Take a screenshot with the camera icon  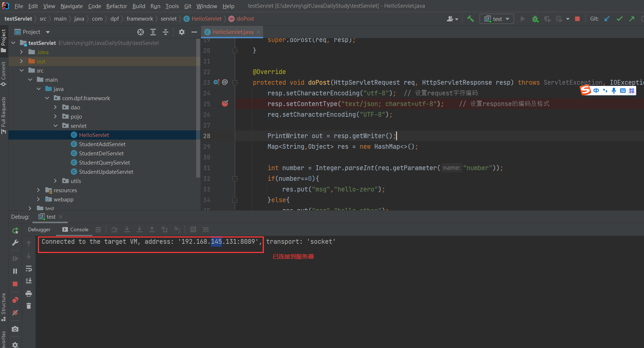point(15,329)
